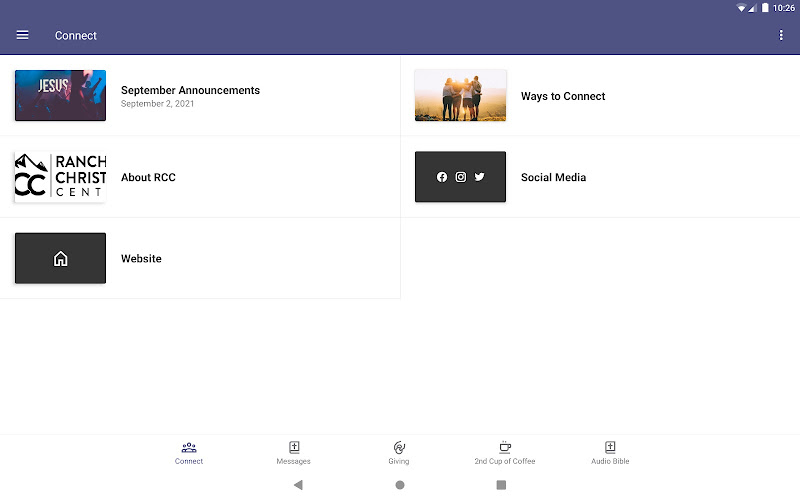
Task: Tap the Audio Bible icon
Action: (x=610, y=447)
